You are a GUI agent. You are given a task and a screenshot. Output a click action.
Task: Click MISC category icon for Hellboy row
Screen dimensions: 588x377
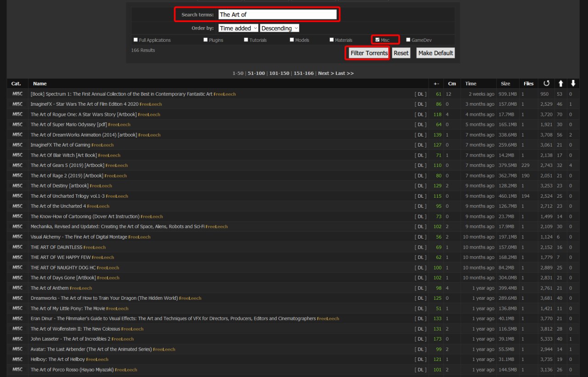[x=17, y=359]
